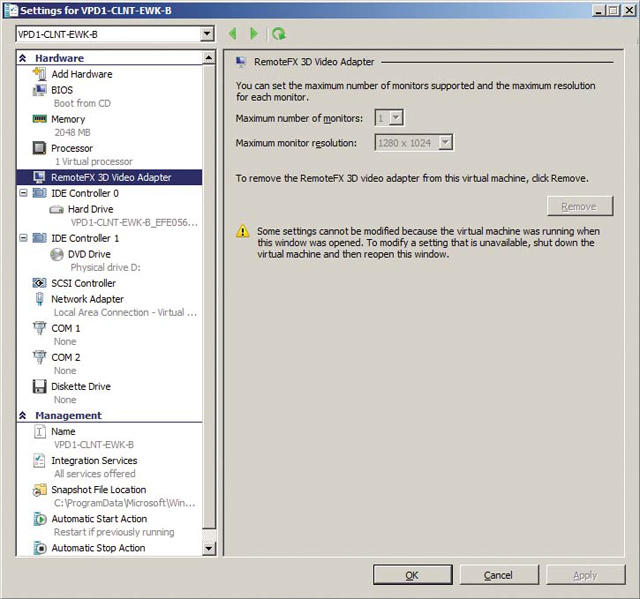The width and height of the screenshot is (640, 599).
Task: Select the DVD Drive disc icon
Action: click(57, 254)
